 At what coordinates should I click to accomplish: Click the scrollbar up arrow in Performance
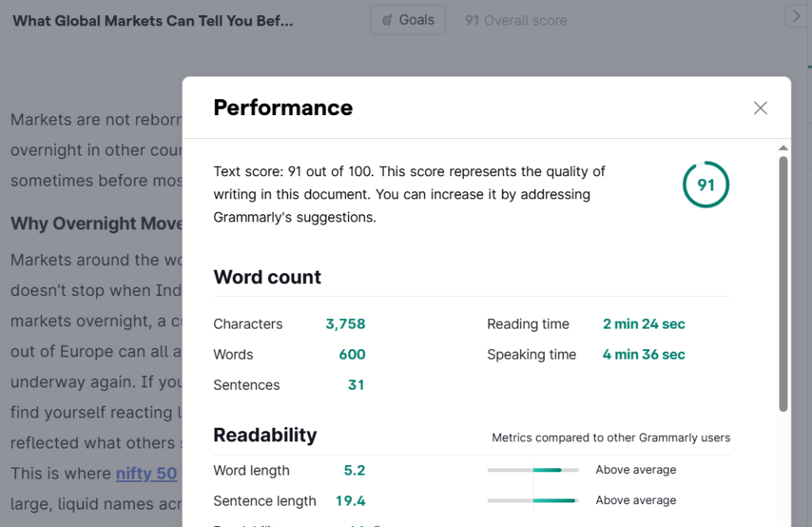coord(783,148)
